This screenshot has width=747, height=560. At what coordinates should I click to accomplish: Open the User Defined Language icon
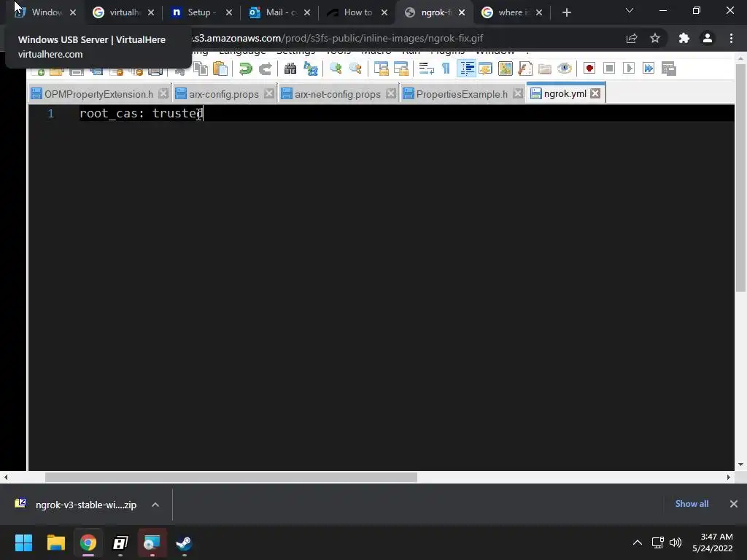485,69
